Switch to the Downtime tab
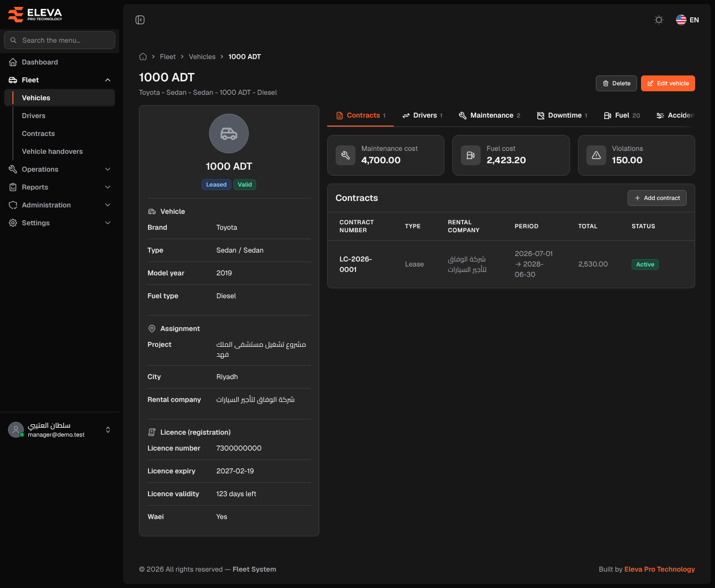The height and width of the screenshot is (588, 715). coord(562,116)
